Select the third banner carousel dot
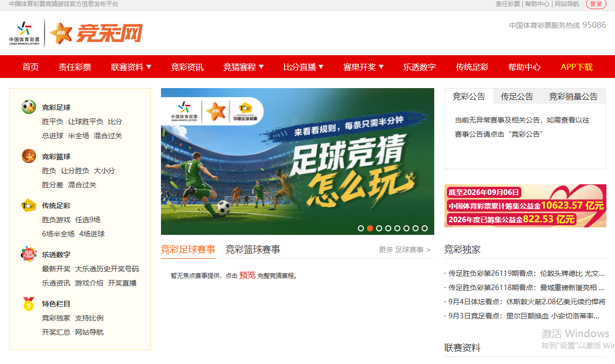615x364 pixels. (379, 228)
